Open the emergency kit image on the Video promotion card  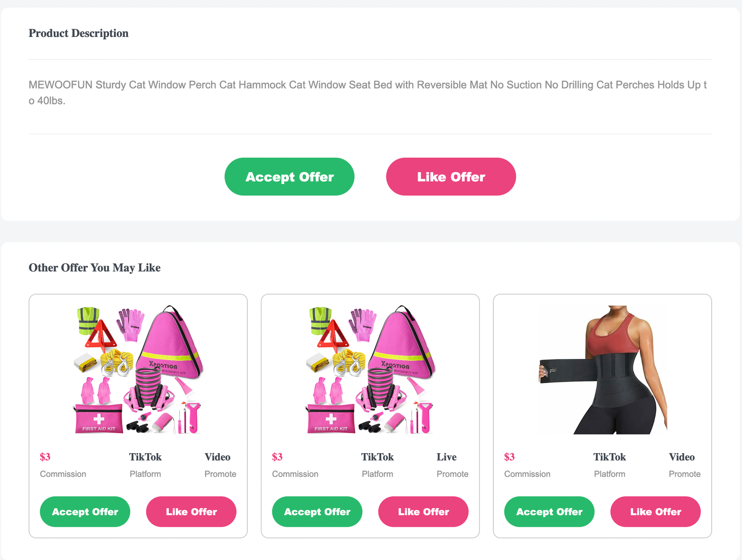point(138,370)
